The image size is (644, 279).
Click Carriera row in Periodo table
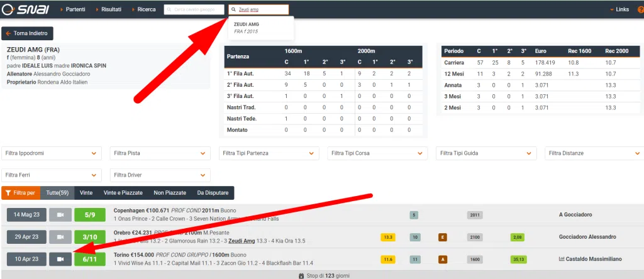(540, 63)
